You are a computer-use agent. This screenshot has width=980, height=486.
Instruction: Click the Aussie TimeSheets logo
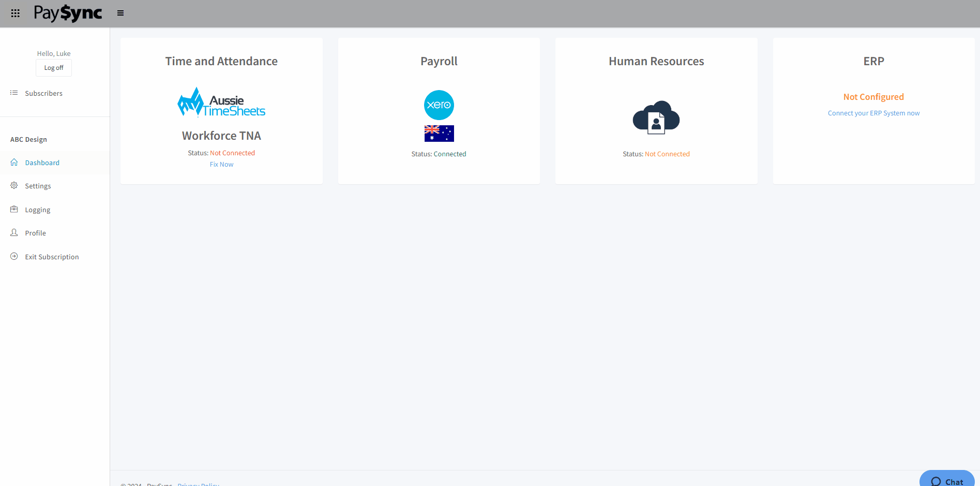[x=221, y=101]
